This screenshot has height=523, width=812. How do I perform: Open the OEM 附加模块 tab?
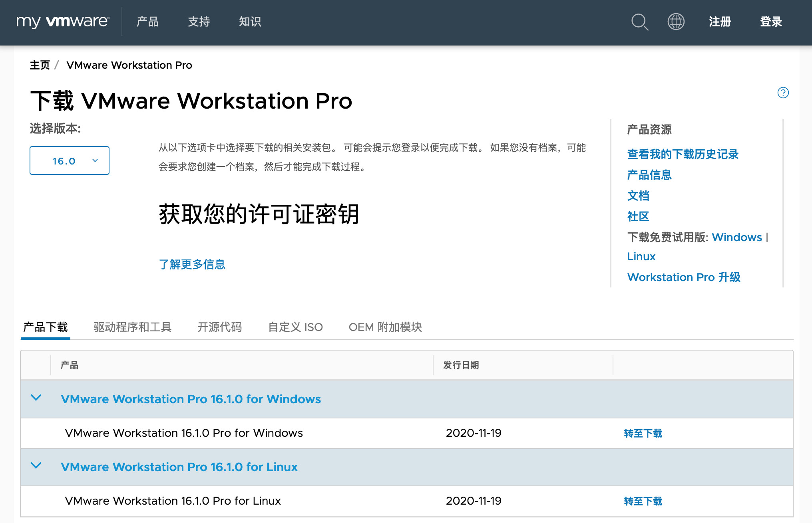tap(385, 327)
